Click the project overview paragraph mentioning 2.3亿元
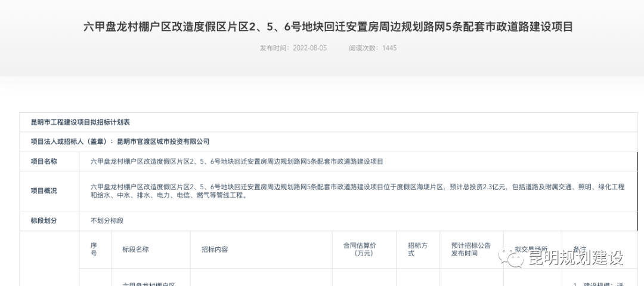The width and height of the screenshot is (644, 286). point(357,191)
